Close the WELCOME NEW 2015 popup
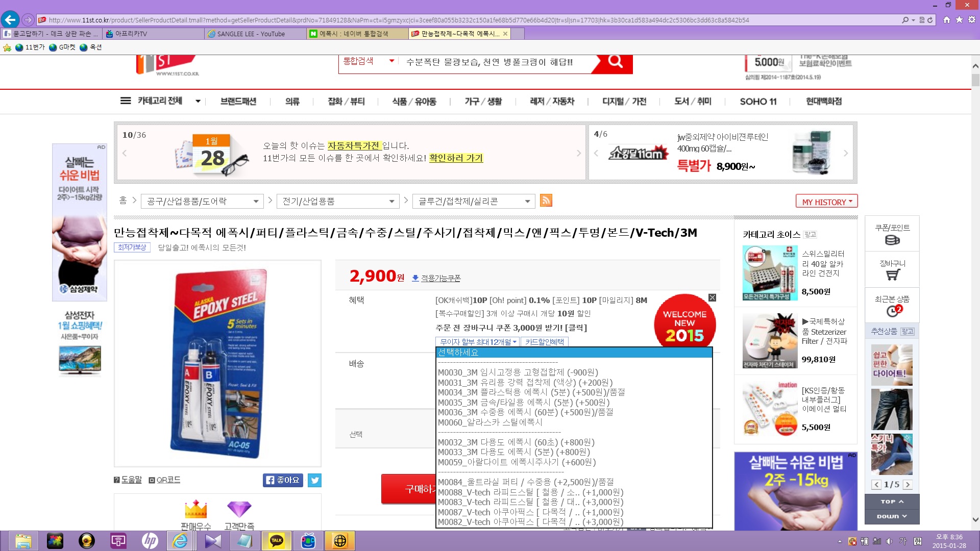 point(712,297)
